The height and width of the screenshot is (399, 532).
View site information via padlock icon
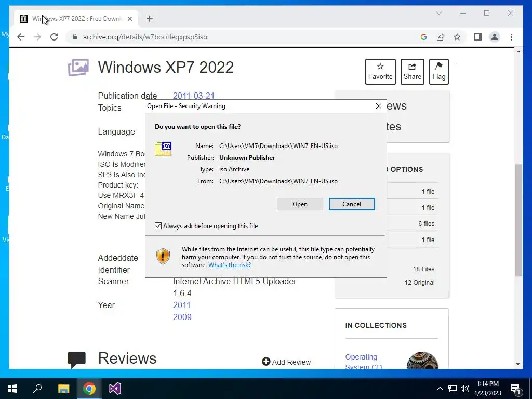pos(75,37)
